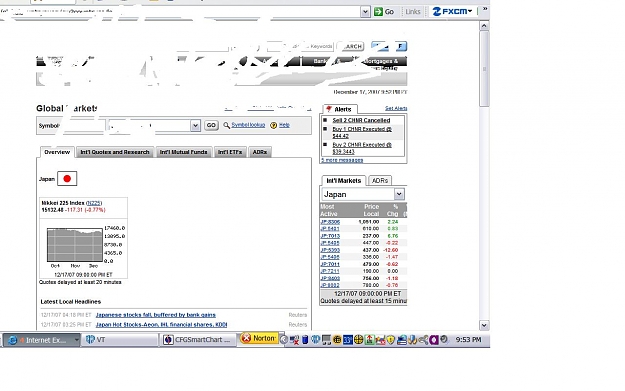This screenshot has height=391, width=625.
Task: Open ADRs tab in Global Markets section
Action: click(260, 152)
